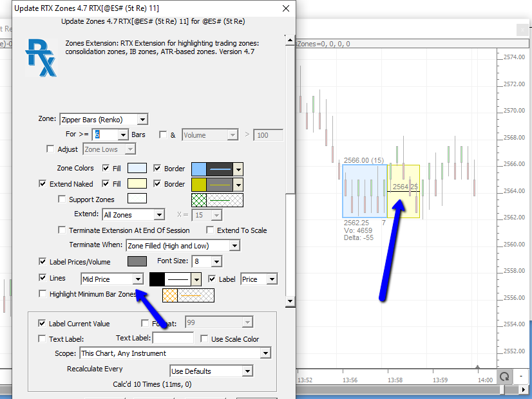The image size is (532, 399).
Task: Pick the pale yellow Extend Naked fill swatch
Action: 137,184
